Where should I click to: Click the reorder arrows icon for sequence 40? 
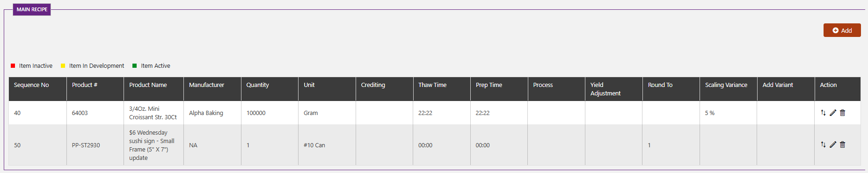coord(823,113)
